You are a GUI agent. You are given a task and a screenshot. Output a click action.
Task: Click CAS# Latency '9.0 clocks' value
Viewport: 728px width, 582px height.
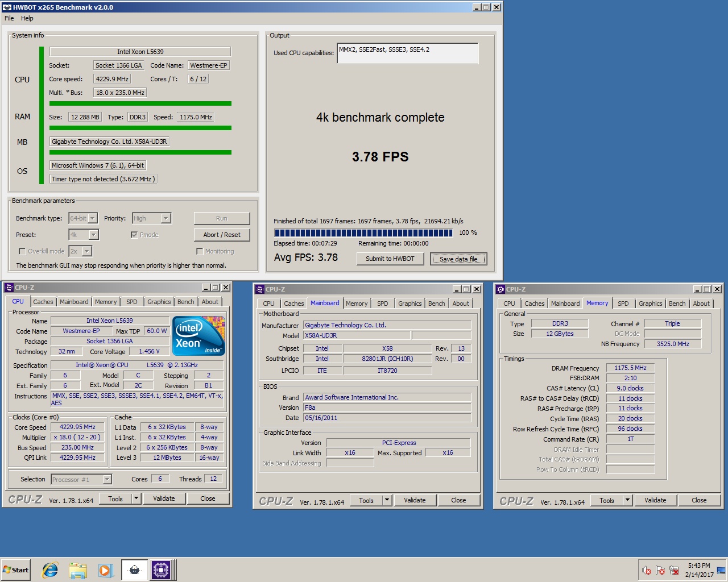pyautogui.click(x=630, y=388)
